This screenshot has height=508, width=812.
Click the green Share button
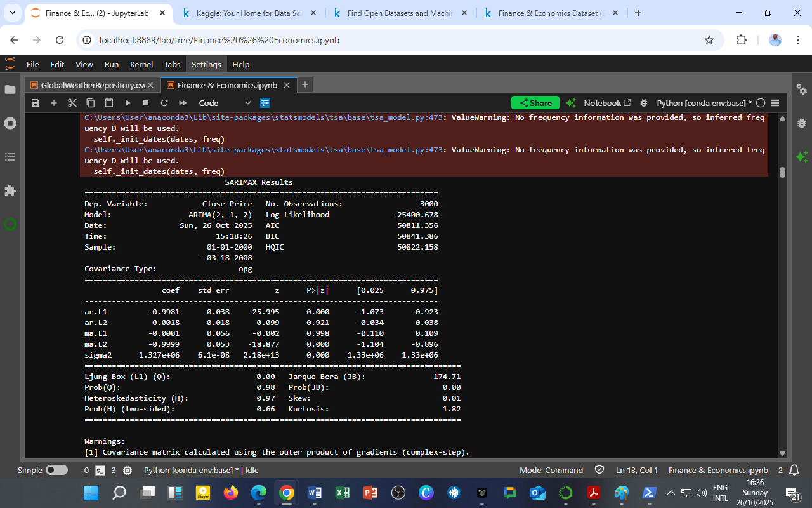(535, 103)
